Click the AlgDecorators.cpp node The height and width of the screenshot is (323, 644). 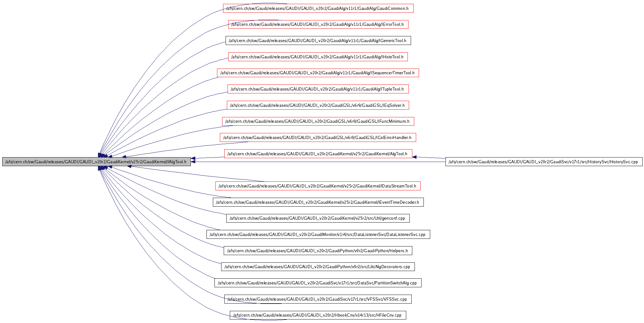point(318,267)
